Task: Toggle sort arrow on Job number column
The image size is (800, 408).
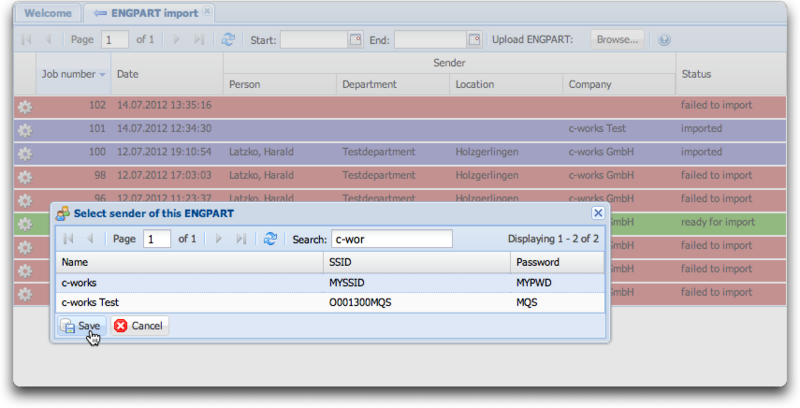Action: [x=102, y=75]
